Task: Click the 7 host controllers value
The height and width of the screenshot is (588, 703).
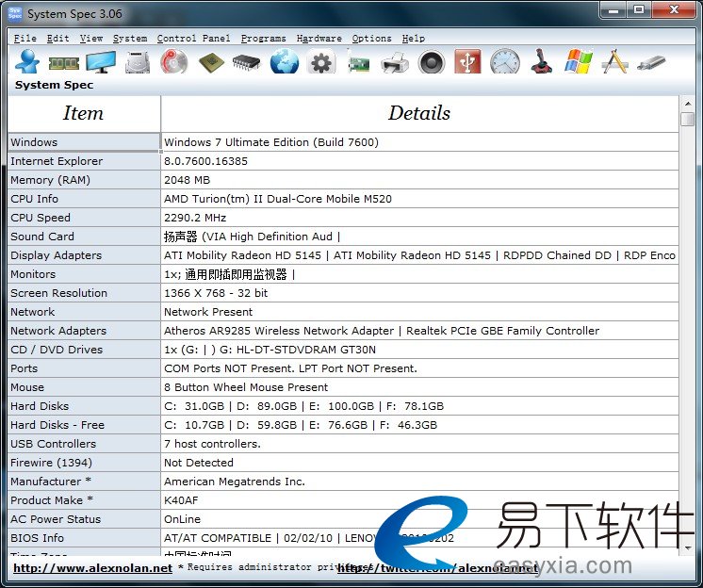Action: click(212, 443)
